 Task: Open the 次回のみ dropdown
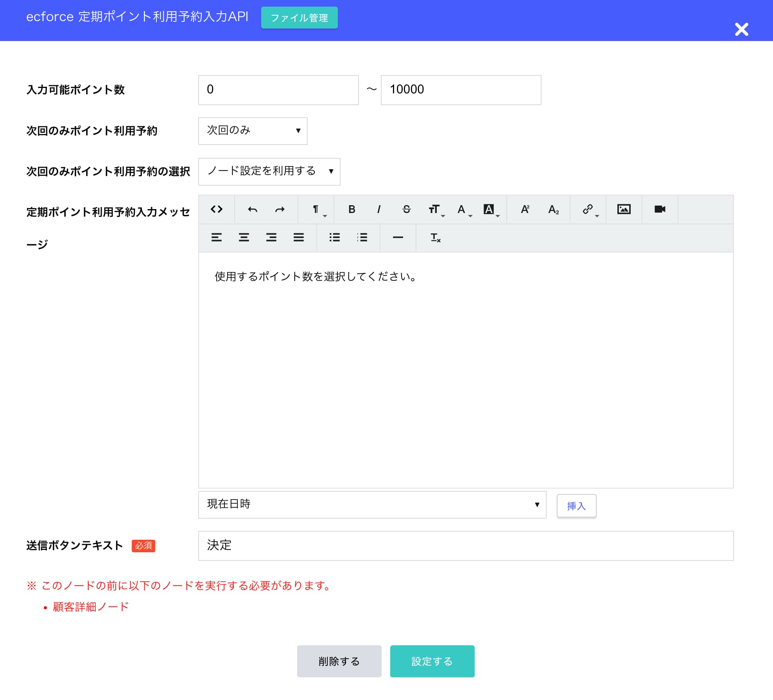253,131
